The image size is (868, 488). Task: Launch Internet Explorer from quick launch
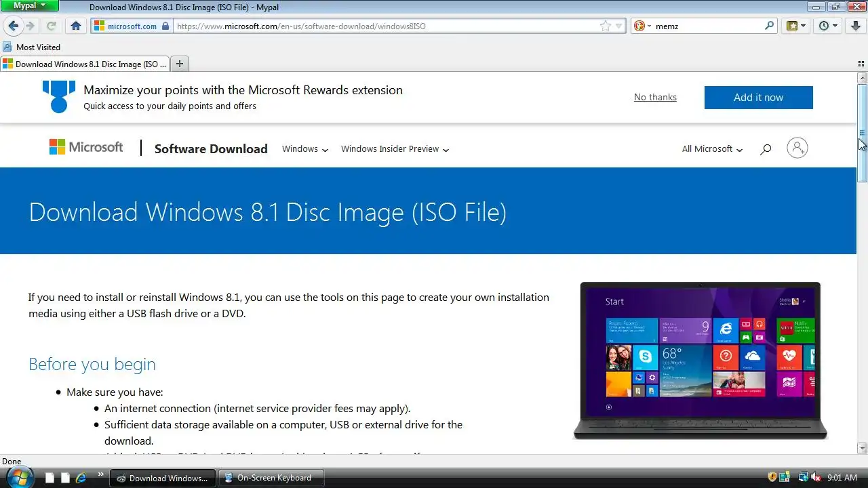[x=81, y=478]
